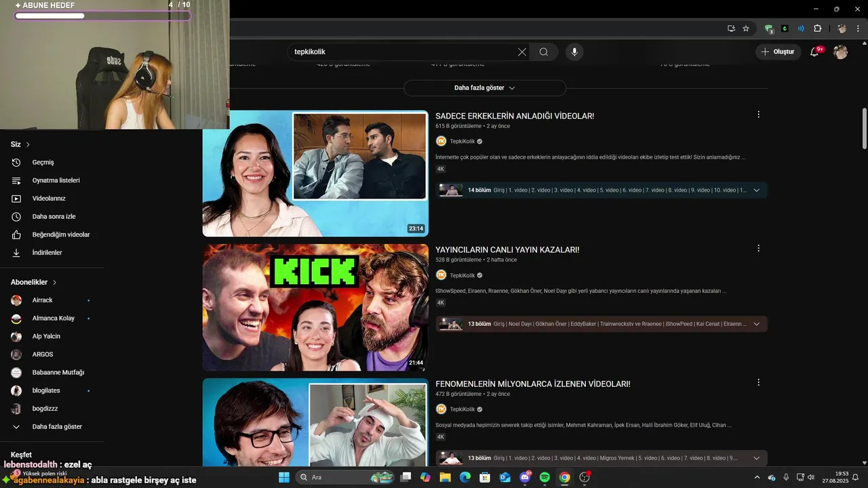The width and height of the screenshot is (868, 488).
Task: Click the green shield extension icon
Action: [768, 28]
